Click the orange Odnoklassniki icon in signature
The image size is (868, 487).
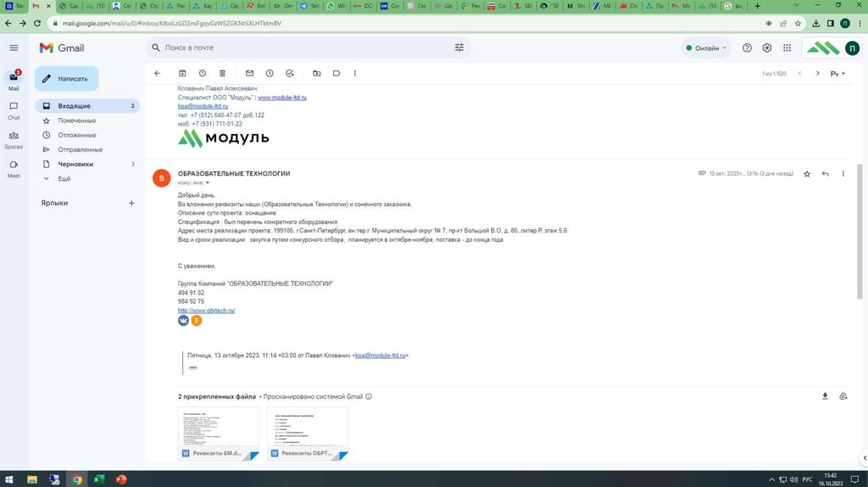[197, 320]
